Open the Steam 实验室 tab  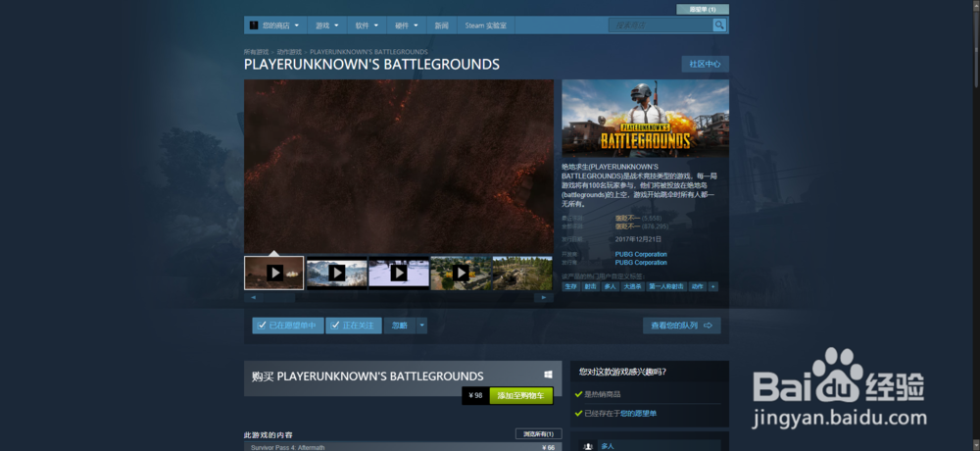pyautogui.click(x=486, y=25)
